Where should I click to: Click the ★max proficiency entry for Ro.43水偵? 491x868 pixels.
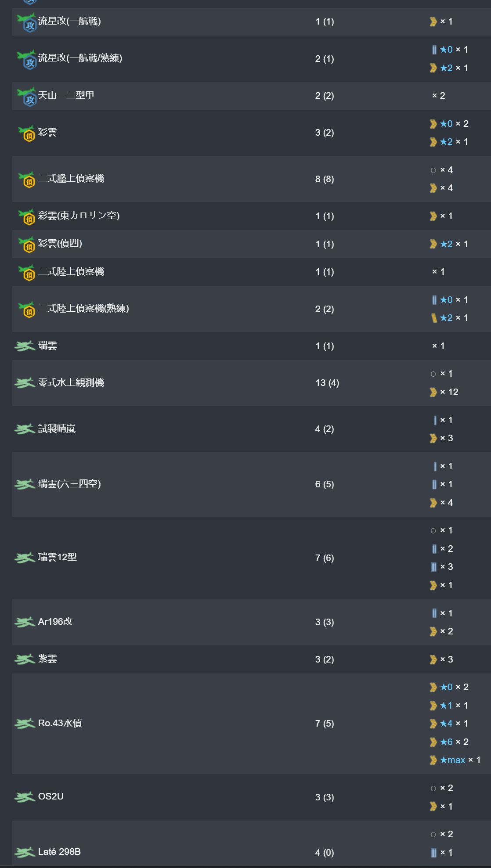455,760
